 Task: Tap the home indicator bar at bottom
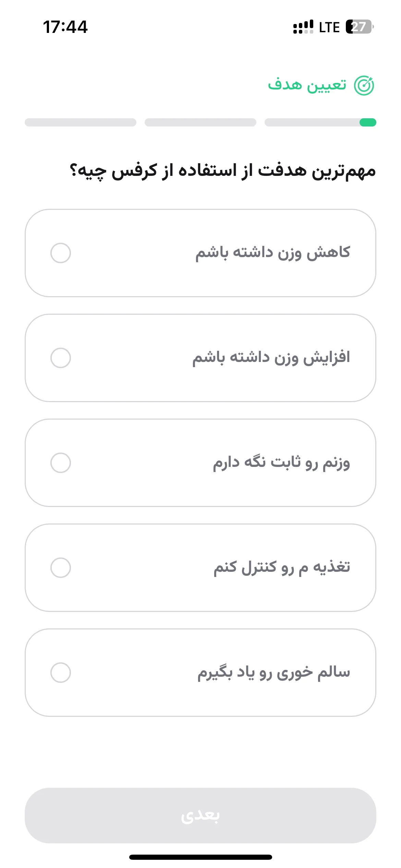[x=200, y=857]
